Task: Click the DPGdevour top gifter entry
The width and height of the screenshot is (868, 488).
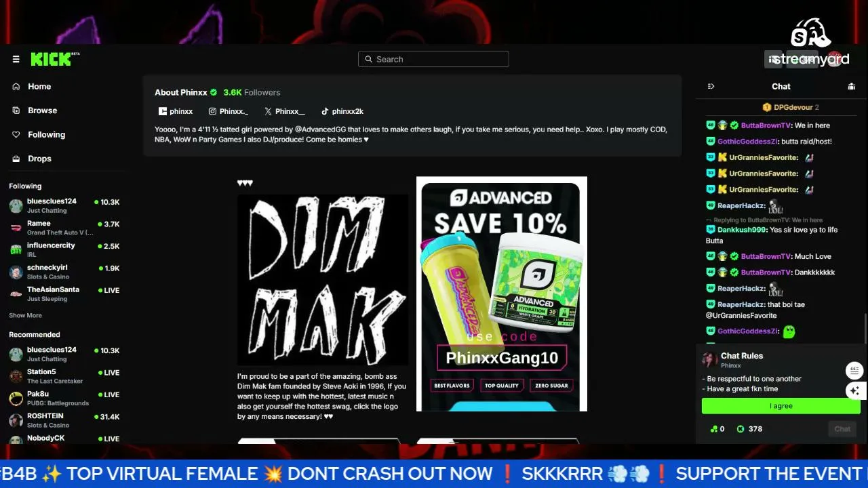Action: click(791, 107)
